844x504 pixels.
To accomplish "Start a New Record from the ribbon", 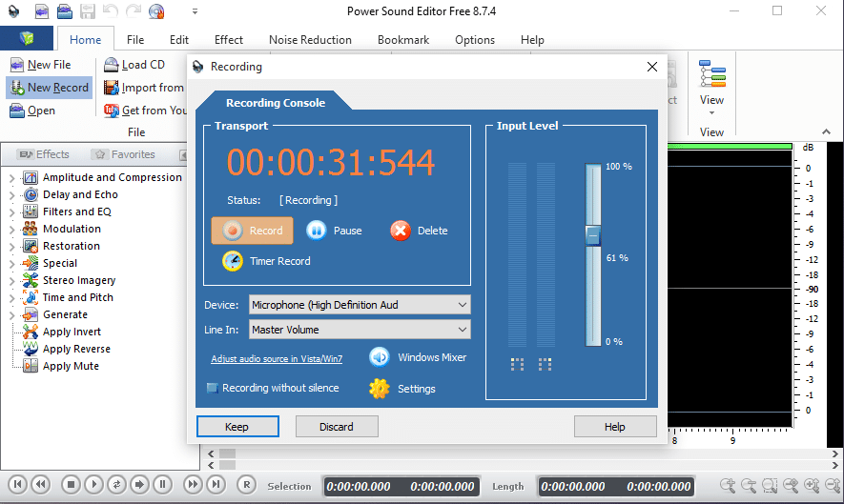I will (50, 87).
